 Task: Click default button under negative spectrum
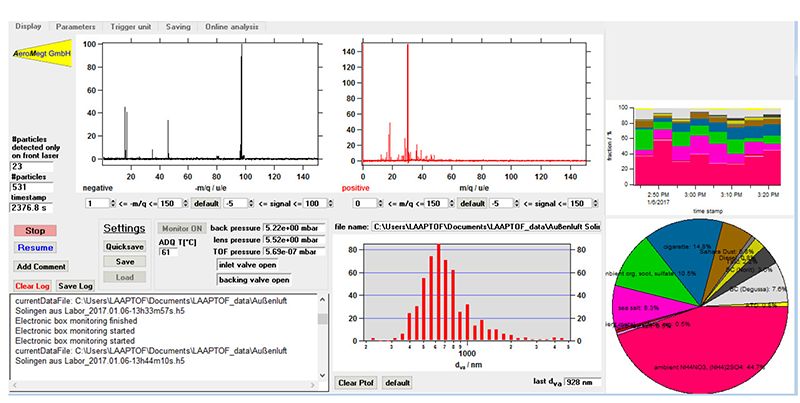(x=209, y=204)
